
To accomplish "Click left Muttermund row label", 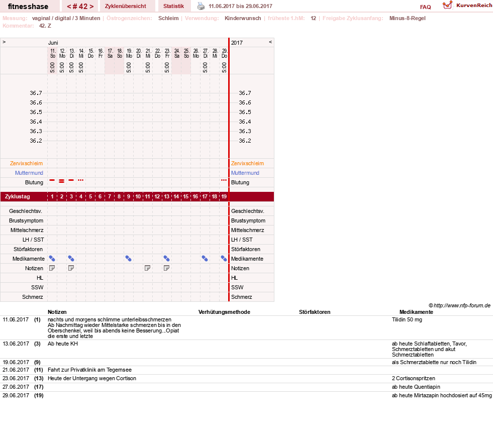I will pyautogui.click(x=29, y=173).
